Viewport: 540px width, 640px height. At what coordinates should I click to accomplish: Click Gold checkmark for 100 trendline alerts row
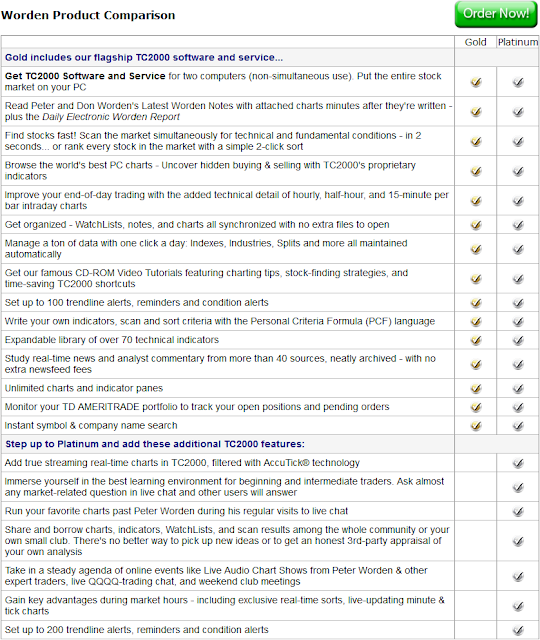[x=476, y=303]
